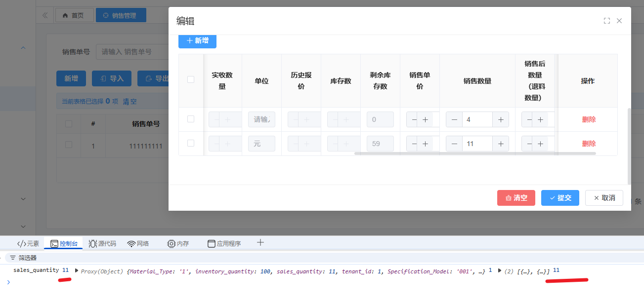
Task: Collapse the sidebar menu group with up chevron
Action: tap(23, 48)
